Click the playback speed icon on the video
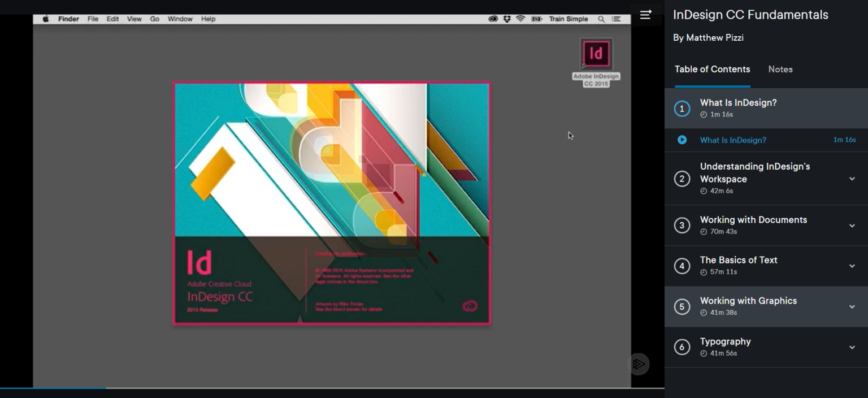Screen dimensions: 868x398 pyautogui.click(x=639, y=365)
